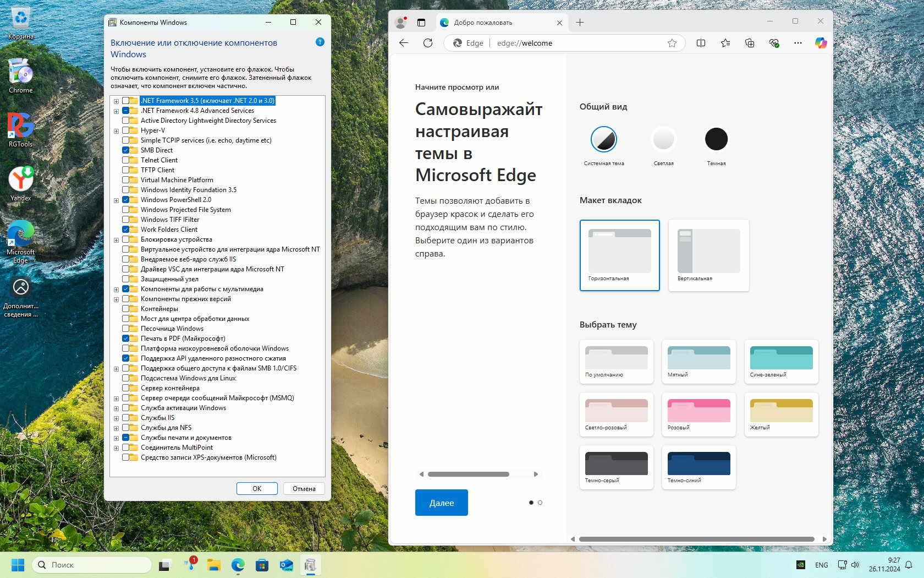
Task: Click Отмена in Windows Features dialog
Action: point(304,489)
